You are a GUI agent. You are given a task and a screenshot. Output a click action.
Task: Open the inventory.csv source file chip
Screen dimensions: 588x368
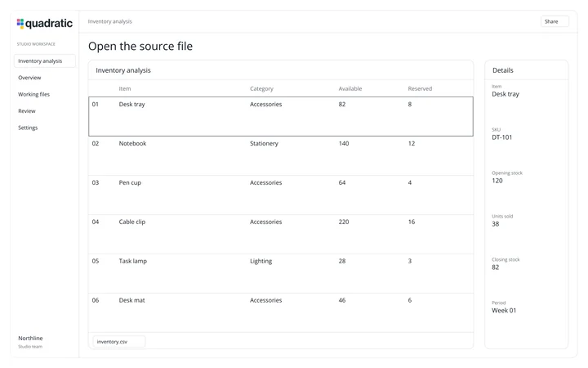119,341
